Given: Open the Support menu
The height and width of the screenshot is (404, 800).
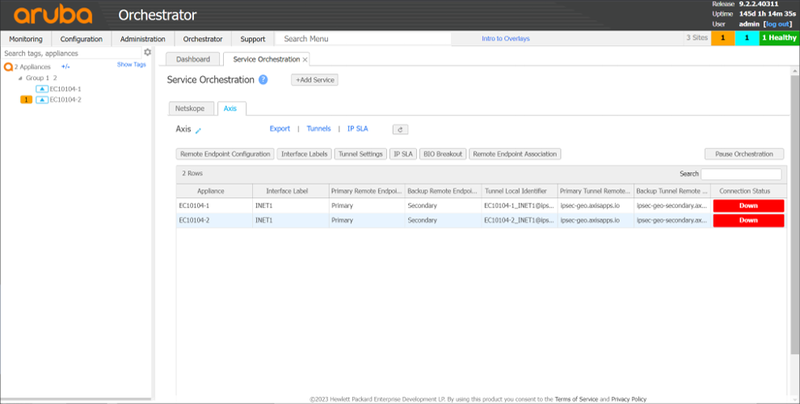Looking at the screenshot, I should coord(253,39).
